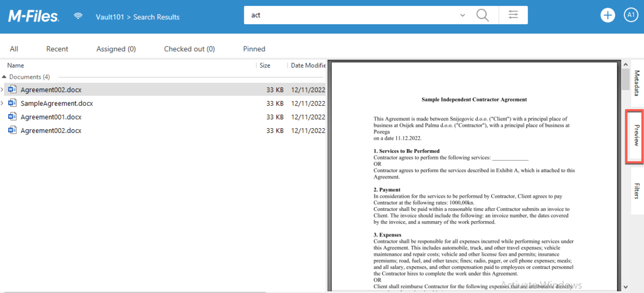Image resolution: width=644 pixels, height=293 pixels.
Task: Check the wifi connection status icon
Action: 78,16
